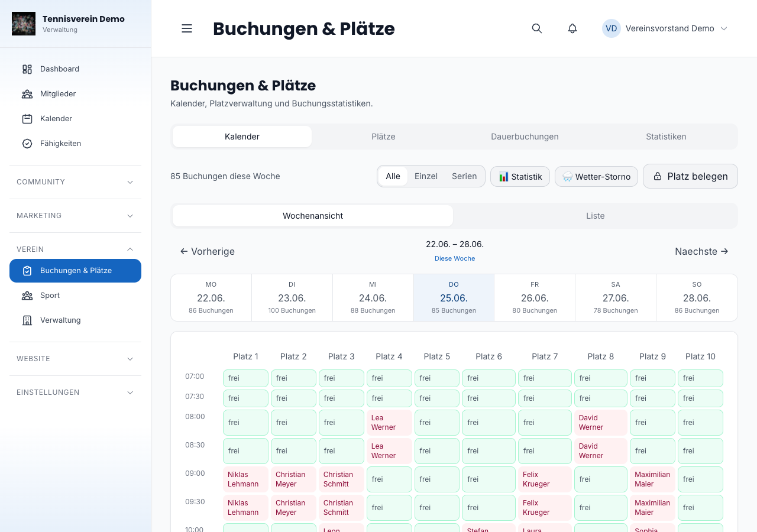This screenshot has width=757, height=532.
Task: Open Fähigkeiten in the sidebar
Action: pyautogui.click(x=75, y=144)
